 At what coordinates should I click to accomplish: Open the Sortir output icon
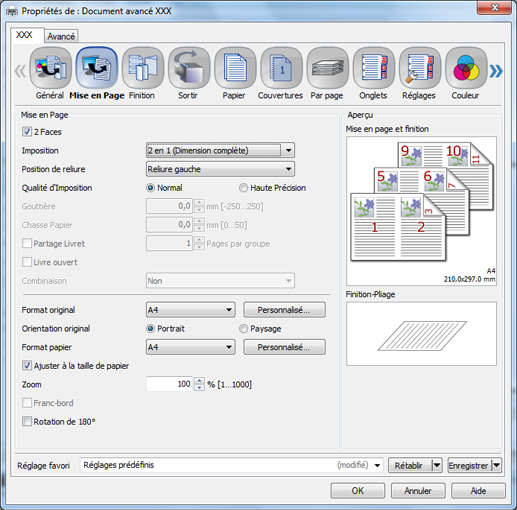pos(189,68)
